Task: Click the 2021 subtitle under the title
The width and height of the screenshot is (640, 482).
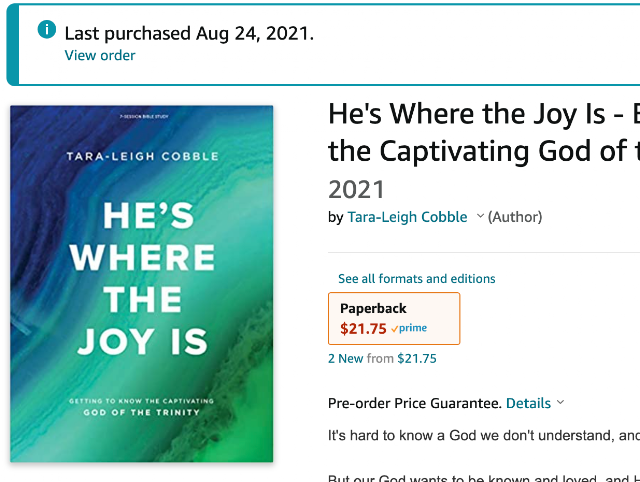Action: 356,189
